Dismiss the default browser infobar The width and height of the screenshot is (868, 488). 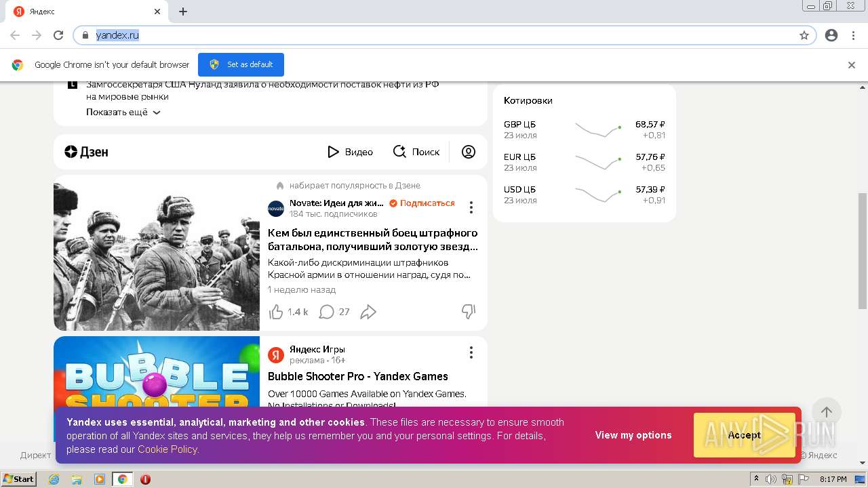pos(852,65)
